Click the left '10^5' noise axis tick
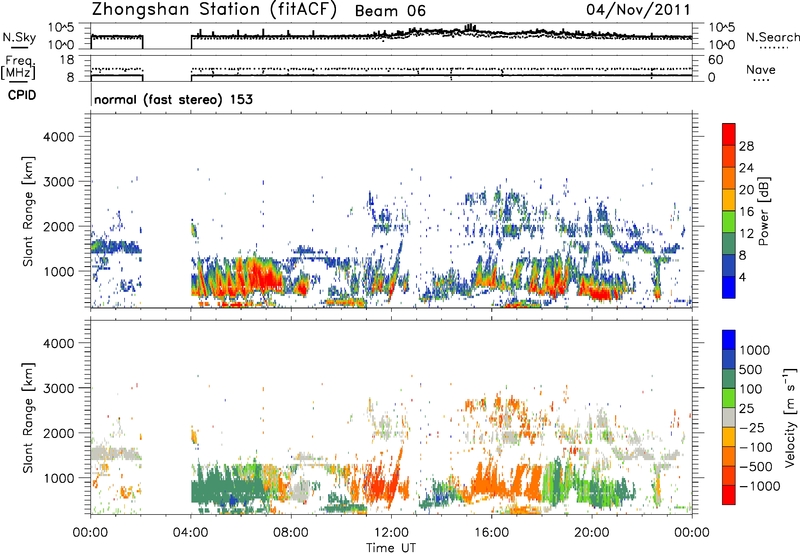The width and height of the screenshot is (800, 554). coord(61,28)
